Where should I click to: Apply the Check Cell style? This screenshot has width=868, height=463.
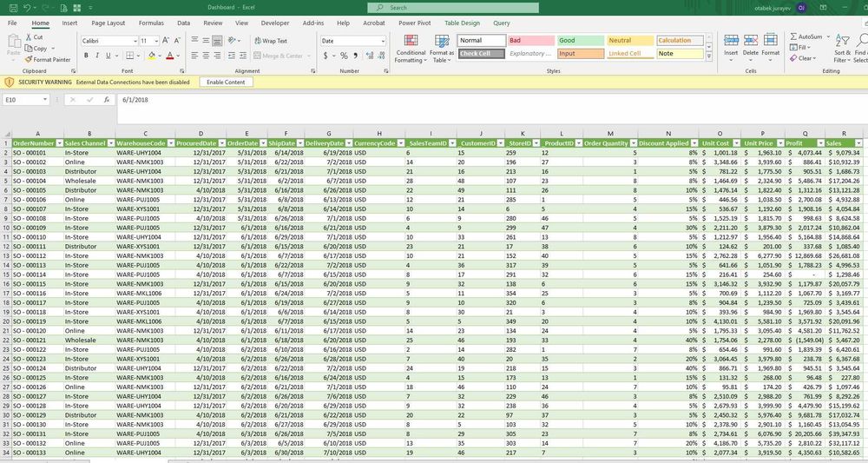pos(481,54)
